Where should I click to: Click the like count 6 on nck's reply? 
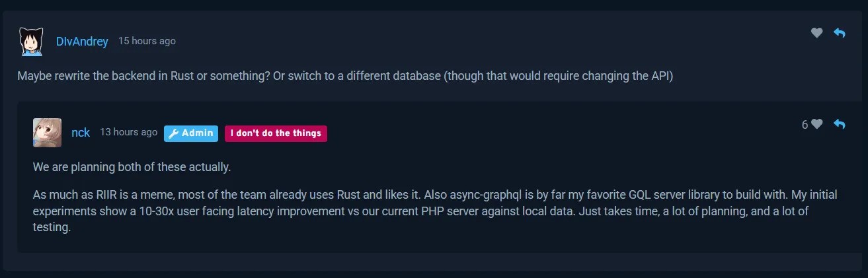click(x=805, y=125)
